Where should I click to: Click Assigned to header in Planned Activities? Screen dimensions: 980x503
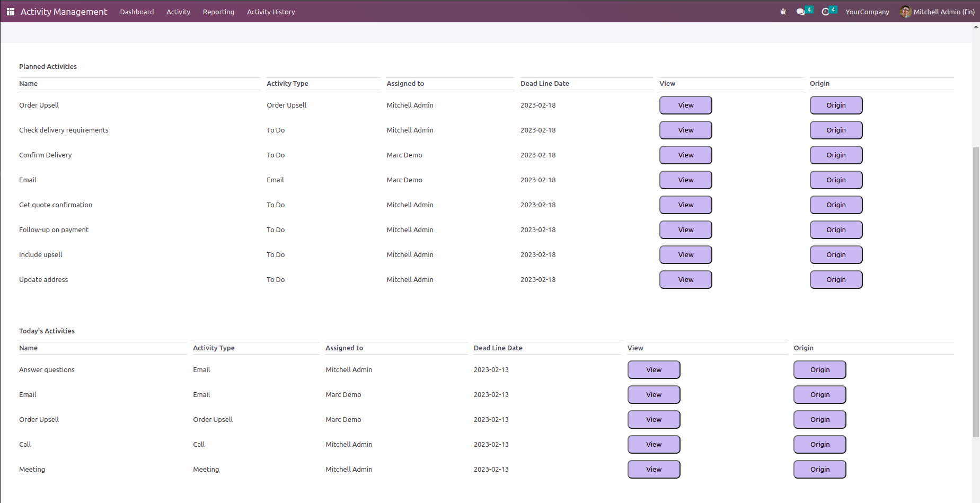405,83
